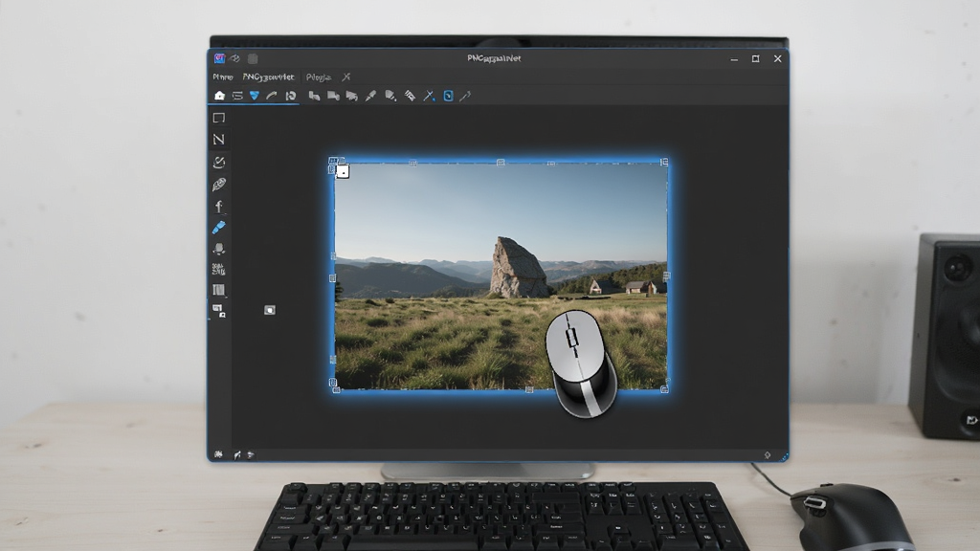Choose the blue downward triangle toolbar icon
The image size is (980, 551).
[x=255, y=96]
